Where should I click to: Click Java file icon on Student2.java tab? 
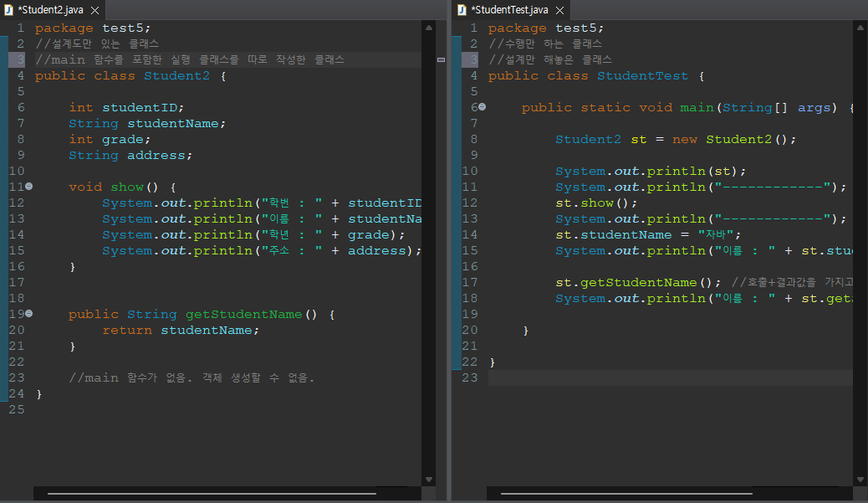pos(9,10)
